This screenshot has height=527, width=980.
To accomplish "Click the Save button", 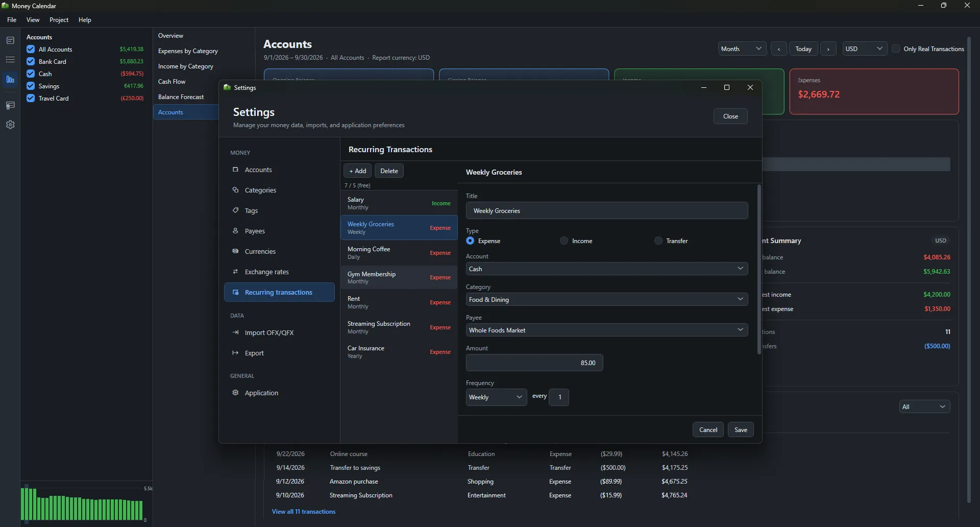I will click(x=741, y=429).
